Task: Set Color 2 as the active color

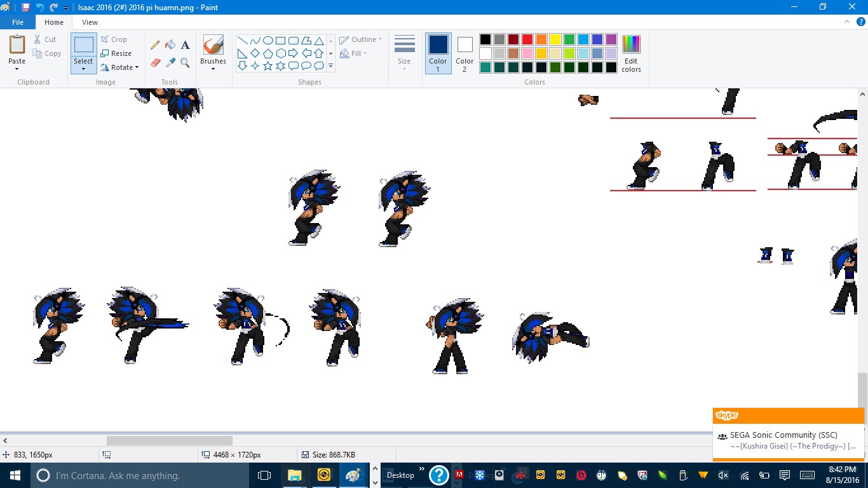Action: tap(465, 53)
